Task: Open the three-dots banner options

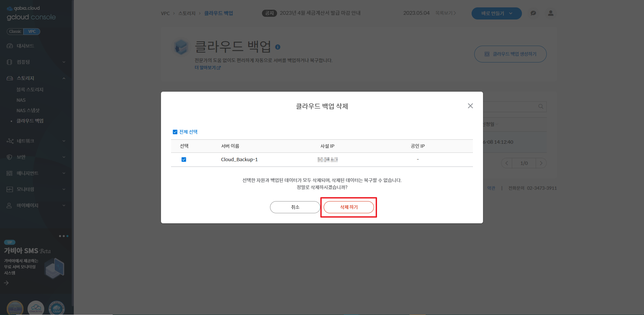Action: (63, 236)
